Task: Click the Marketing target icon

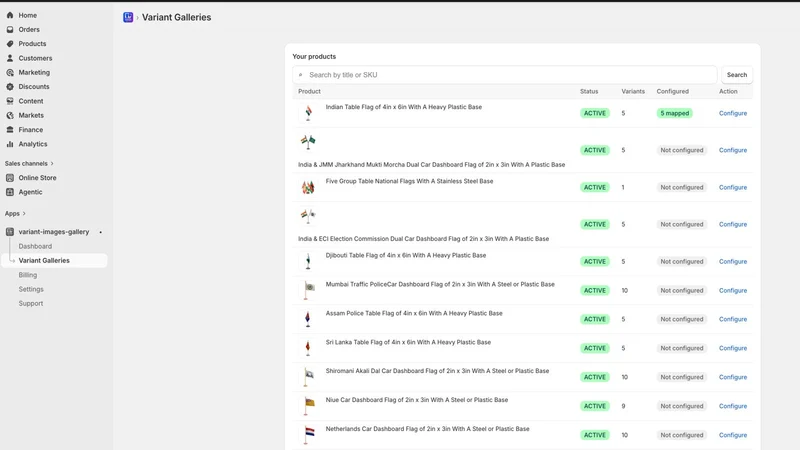Action: pyautogui.click(x=10, y=72)
